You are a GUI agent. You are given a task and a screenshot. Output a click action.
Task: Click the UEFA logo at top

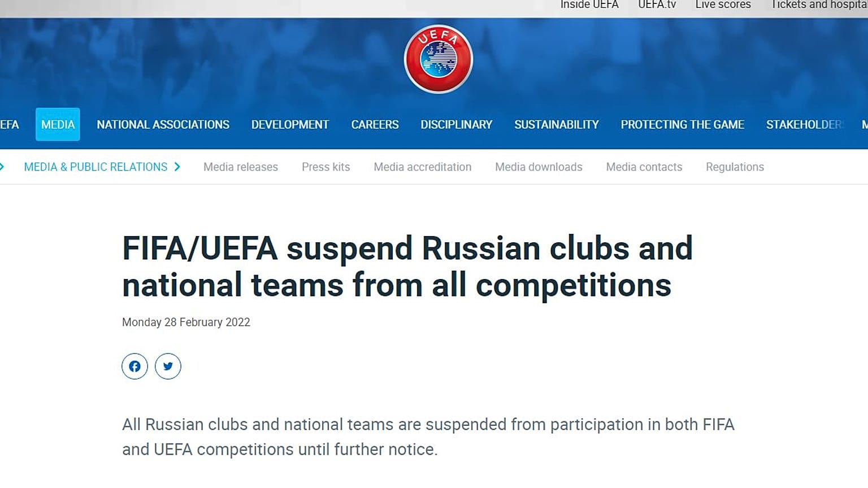pos(438,59)
